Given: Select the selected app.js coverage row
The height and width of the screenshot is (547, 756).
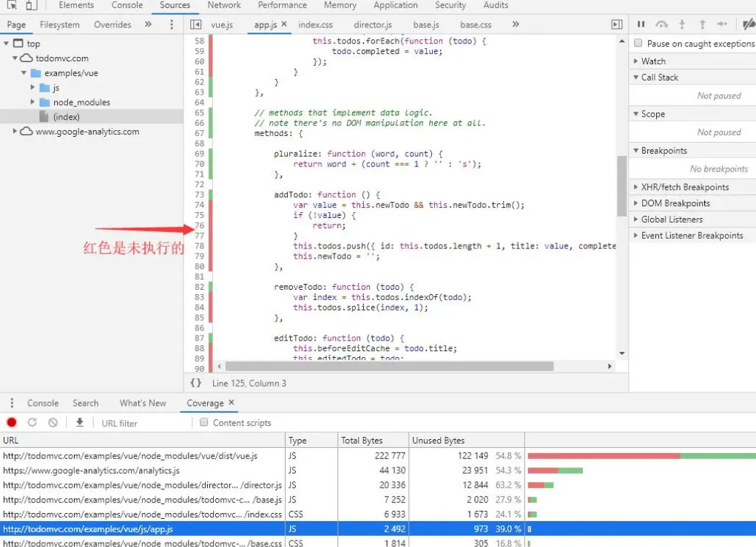Looking at the screenshot, I should click(378, 529).
